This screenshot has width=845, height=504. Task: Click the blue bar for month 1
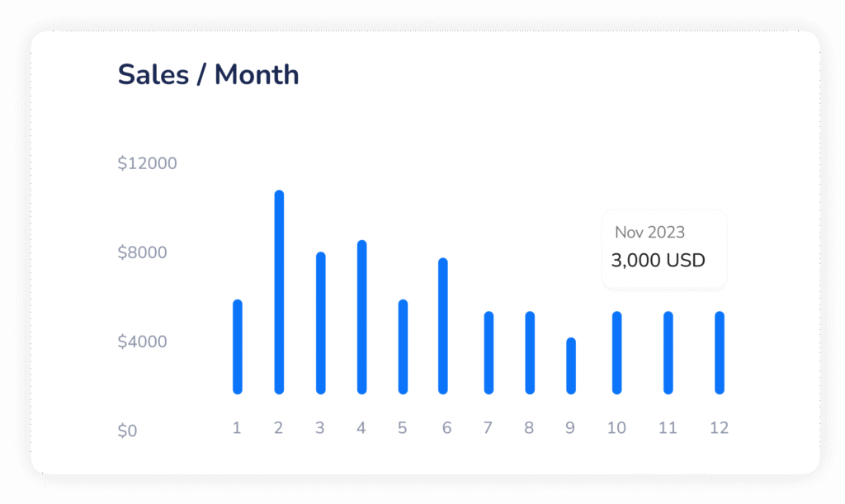point(238,346)
